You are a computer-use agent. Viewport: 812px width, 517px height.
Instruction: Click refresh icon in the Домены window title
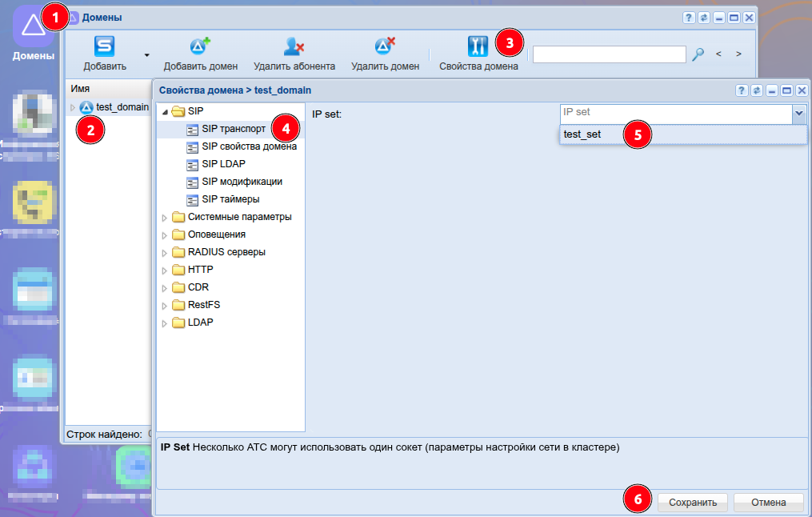[x=704, y=18]
